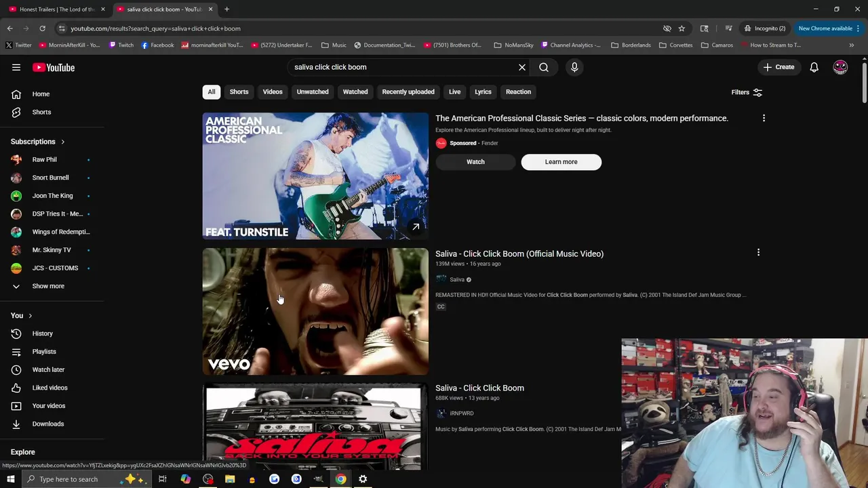Open the History page in sidebar
Image resolution: width=868 pixels, height=488 pixels.
click(42, 333)
